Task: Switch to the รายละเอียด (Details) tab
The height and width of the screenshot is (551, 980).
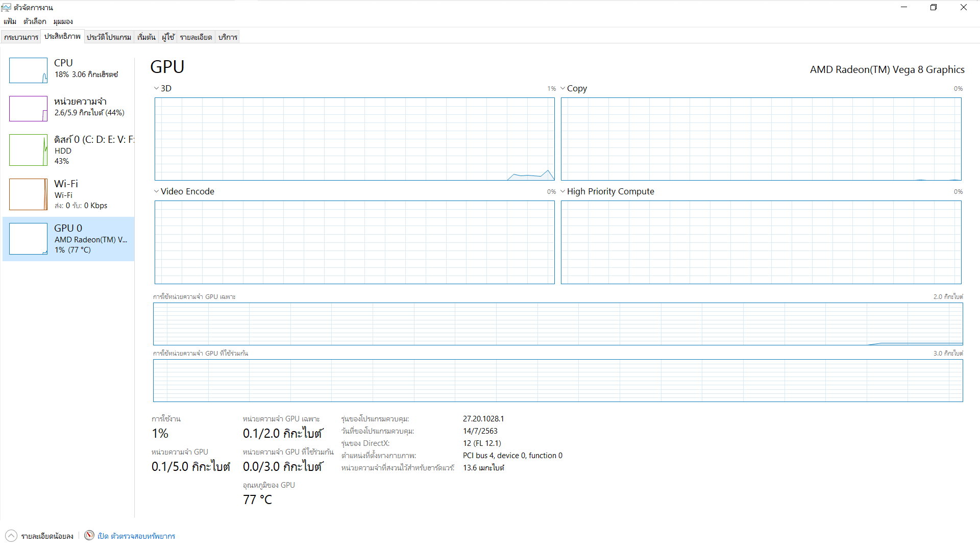Action: coord(195,37)
